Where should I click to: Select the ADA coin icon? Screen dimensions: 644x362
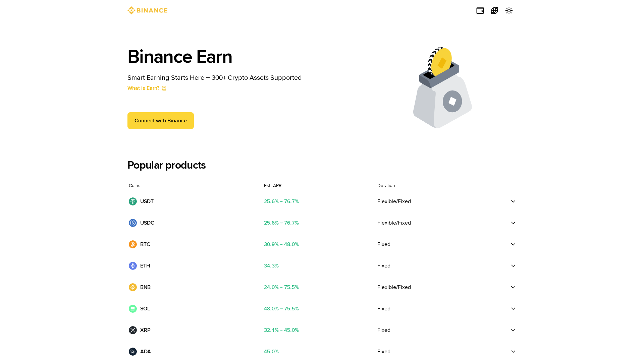point(133,352)
